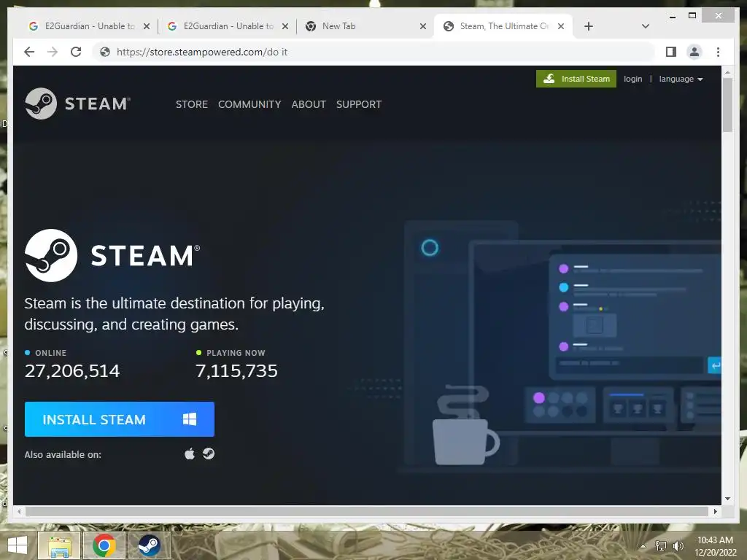
Task: Open Chrome three-dot menu
Action: pyautogui.click(x=718, y=52)
